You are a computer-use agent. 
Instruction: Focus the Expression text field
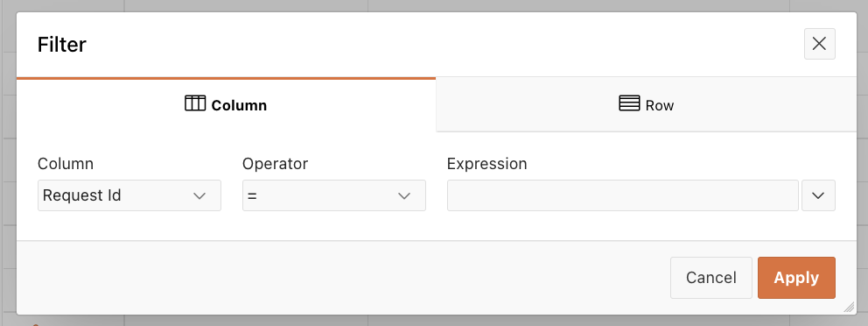(623, 195)
